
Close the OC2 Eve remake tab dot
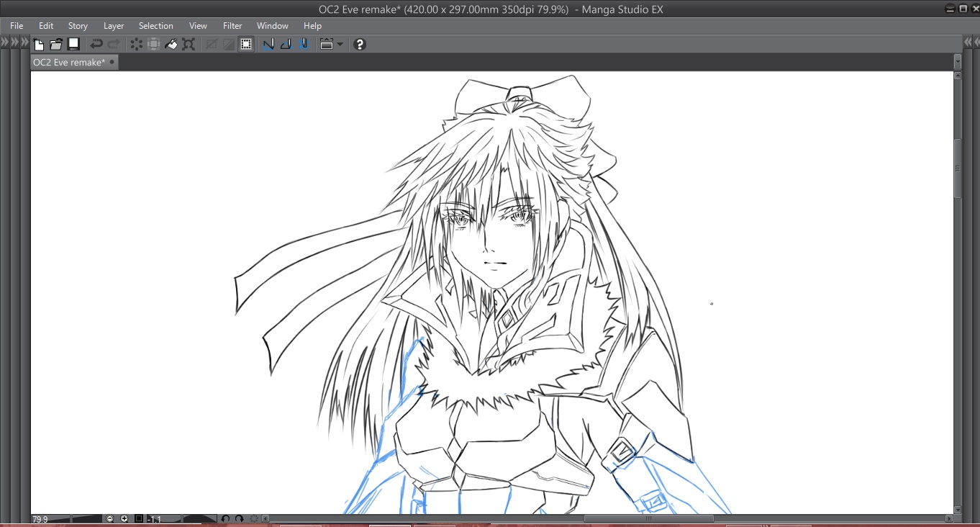113,62
